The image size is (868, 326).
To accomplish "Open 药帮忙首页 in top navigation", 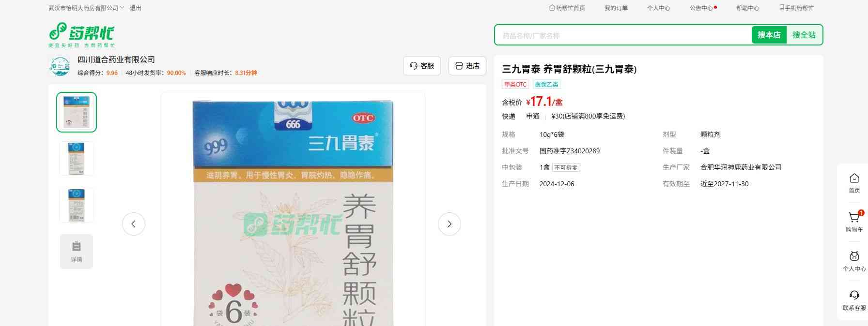I will 567,8.
